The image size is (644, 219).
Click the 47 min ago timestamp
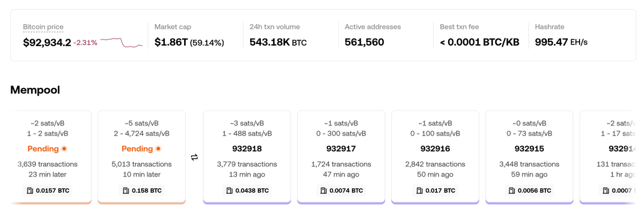point(341,174)
